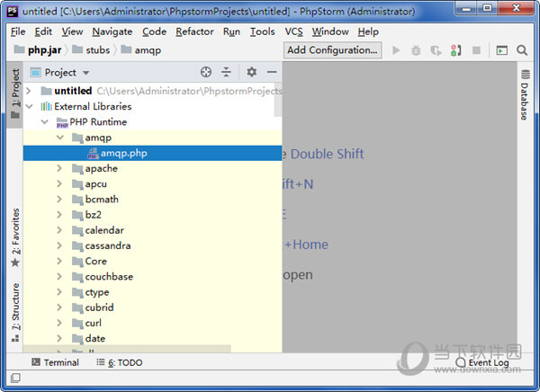Open the 7: Structure tool window
Image resolution: width=540 pixels, height=392 pixels.
15,312
